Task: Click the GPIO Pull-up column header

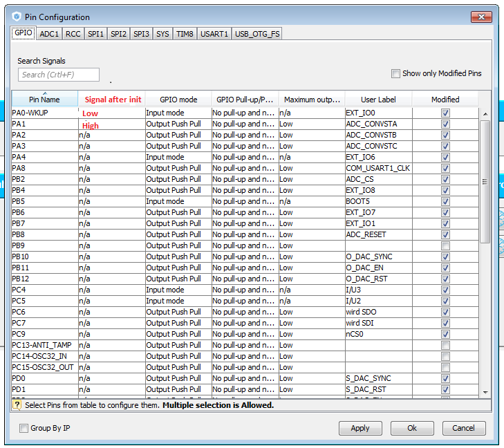Action: point(245,100)
